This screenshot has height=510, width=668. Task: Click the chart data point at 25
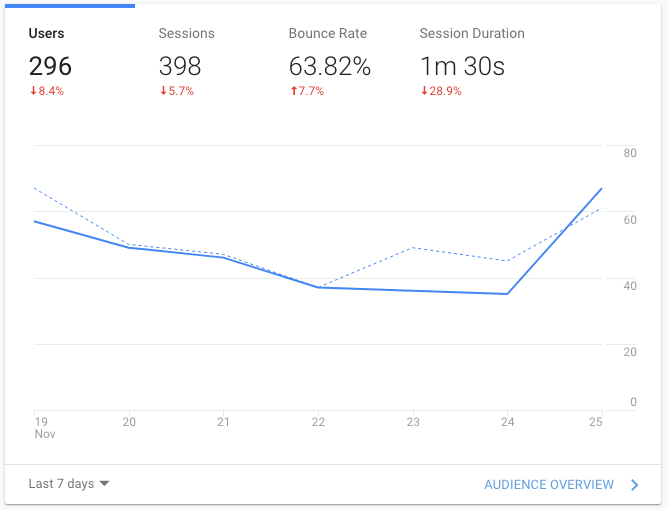point(602,188)
